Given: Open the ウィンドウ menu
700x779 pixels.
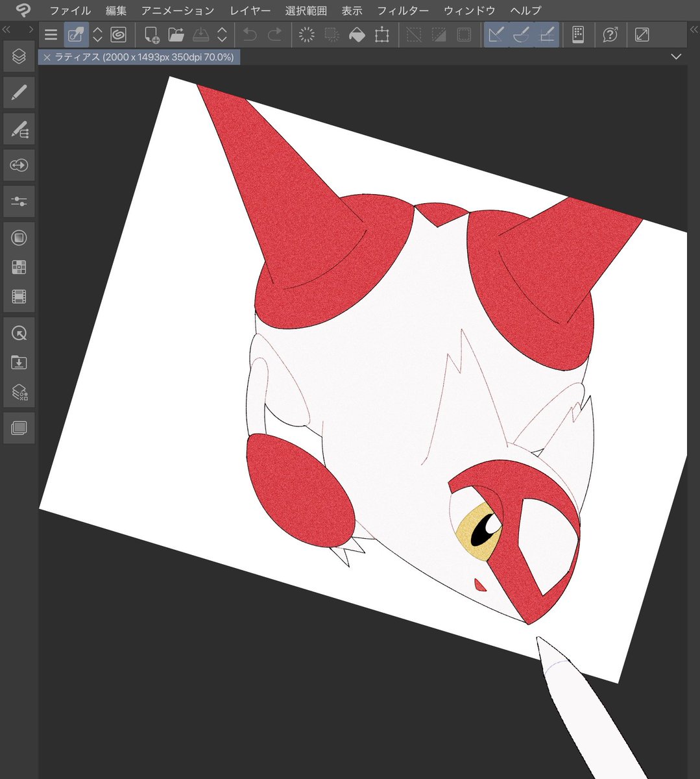Looking at the screenshot, I should click(x=470, y=10).
